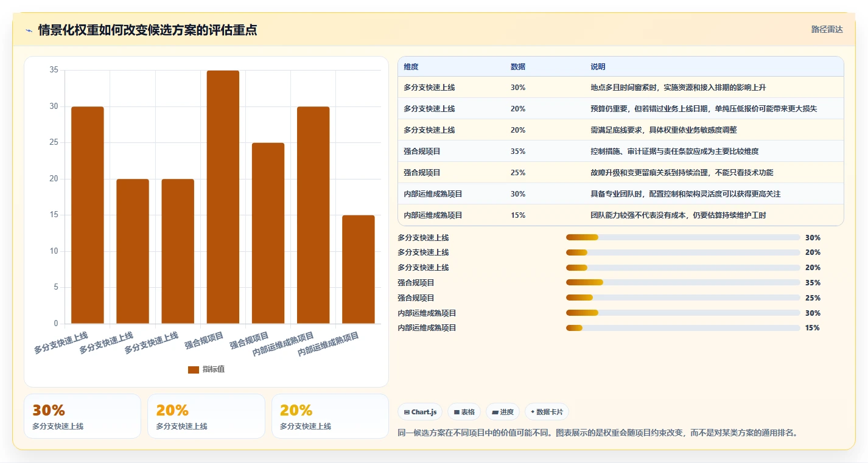Click table cell 15% in 内部运维成熟项目 row
The height and width of the screenshot is (463, 868).
[518, 215]
